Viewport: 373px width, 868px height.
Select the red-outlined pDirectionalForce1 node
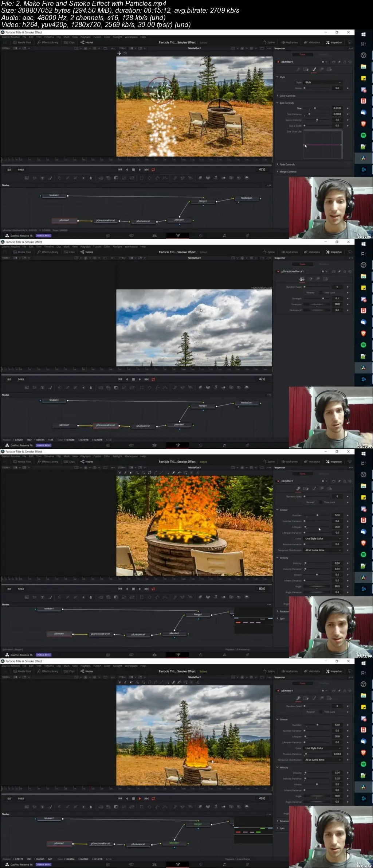(x=105, y=425)
